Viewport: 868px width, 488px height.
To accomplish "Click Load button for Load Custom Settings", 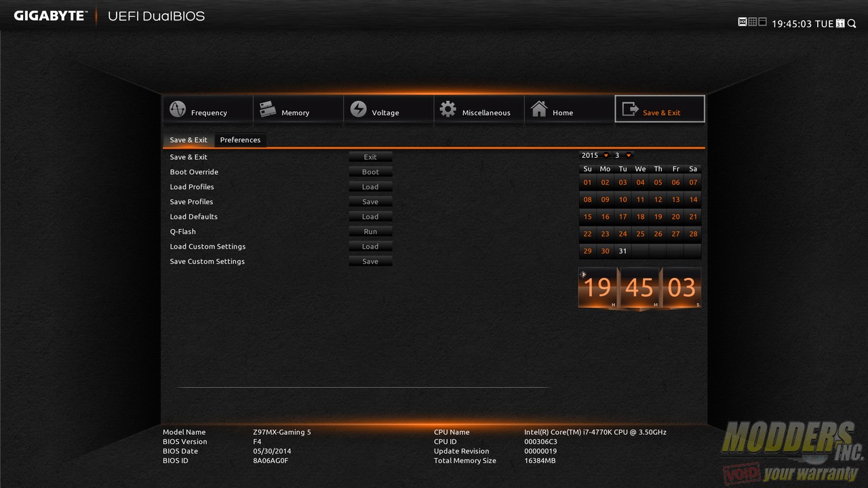I will tap(370, 247).
